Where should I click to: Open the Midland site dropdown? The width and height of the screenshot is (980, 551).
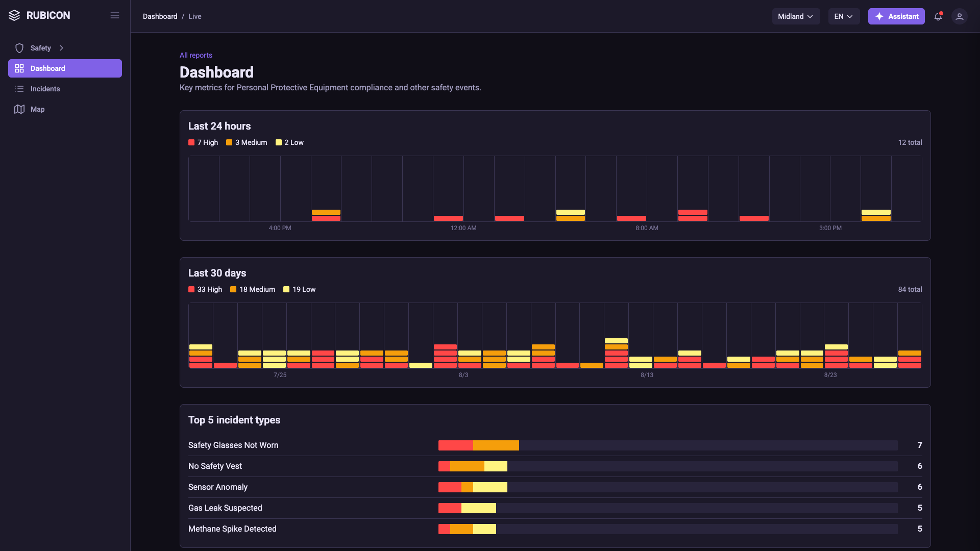coord(796,16)
